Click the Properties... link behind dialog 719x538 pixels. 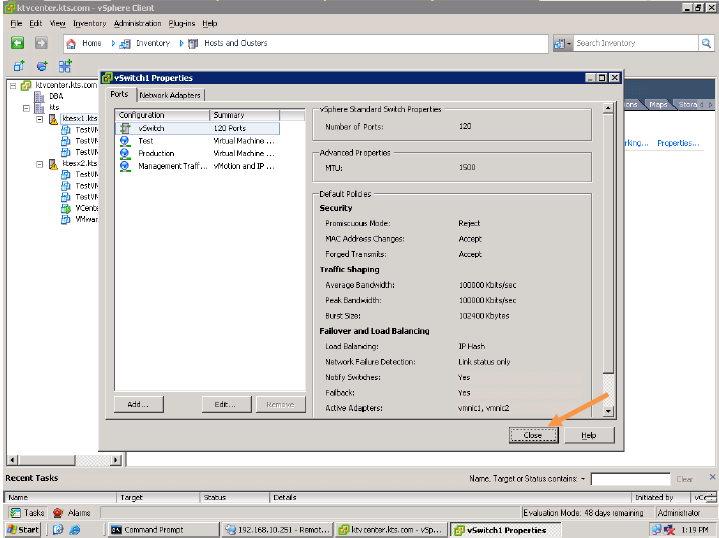pyautogui.click(x=678, y=143)
